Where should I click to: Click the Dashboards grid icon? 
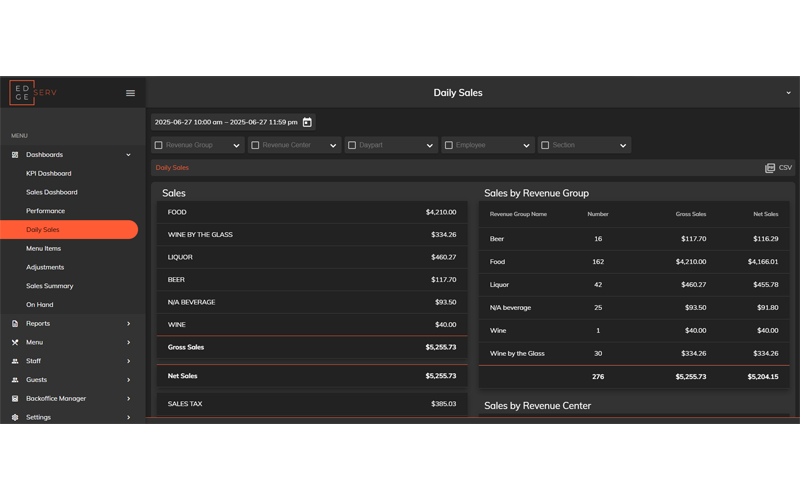coord(15,155)
